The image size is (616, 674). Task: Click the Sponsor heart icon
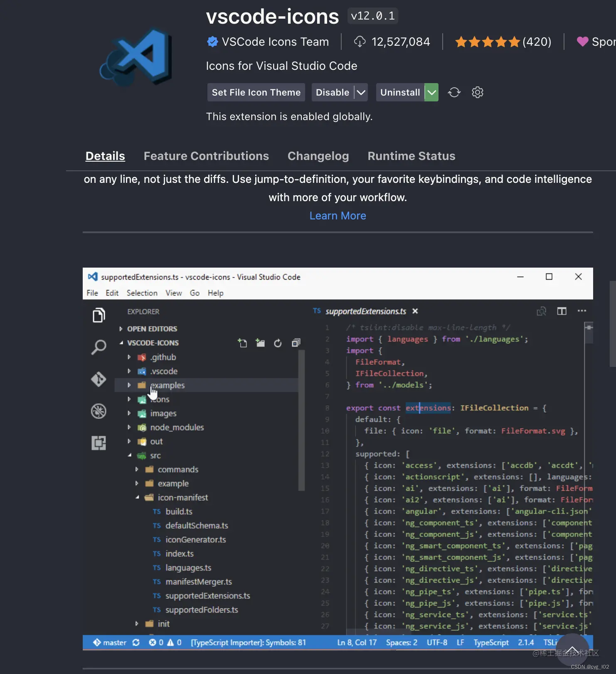pyautogui.click(x=583, y=42)
